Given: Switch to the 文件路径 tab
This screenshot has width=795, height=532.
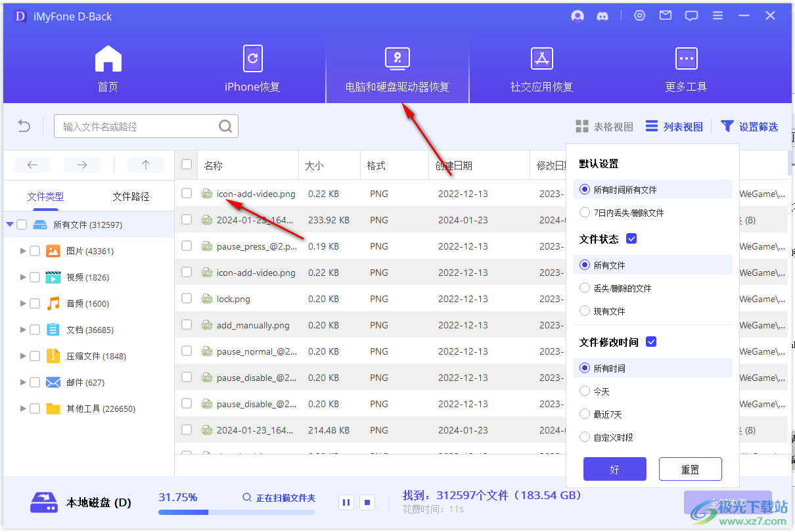Looking at the screenshot, I should tap(131, 196).
